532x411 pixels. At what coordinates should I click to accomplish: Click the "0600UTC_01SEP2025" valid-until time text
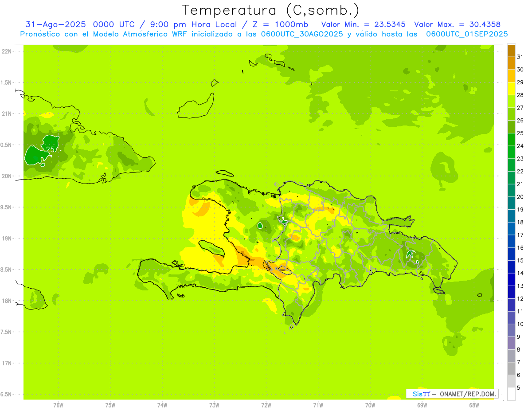(467, 34)
